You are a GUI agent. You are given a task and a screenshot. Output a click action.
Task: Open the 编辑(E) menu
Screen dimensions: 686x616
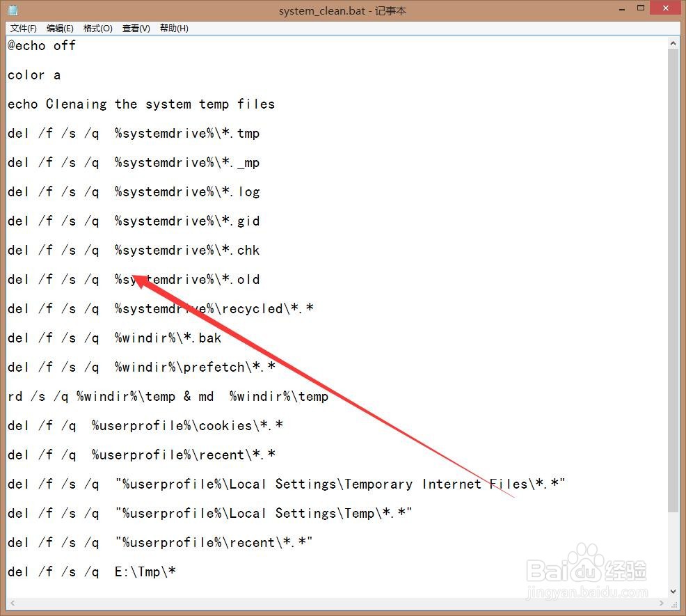(x=60, y=29)
